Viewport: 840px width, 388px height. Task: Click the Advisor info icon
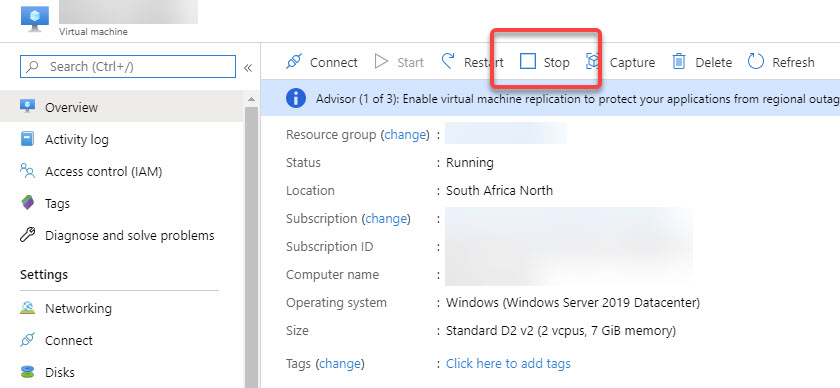click(x=296, y=99)
